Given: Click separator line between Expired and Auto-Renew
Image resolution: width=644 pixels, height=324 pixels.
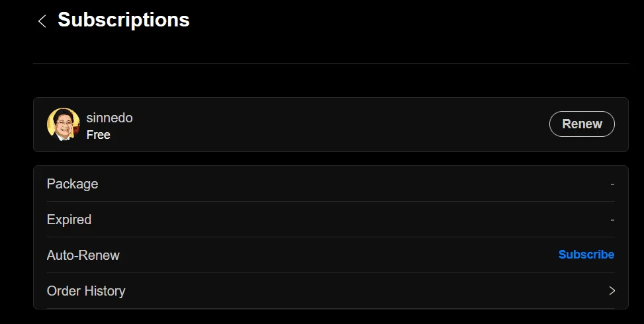Looking at the screenshot, I should coord(331,237).
